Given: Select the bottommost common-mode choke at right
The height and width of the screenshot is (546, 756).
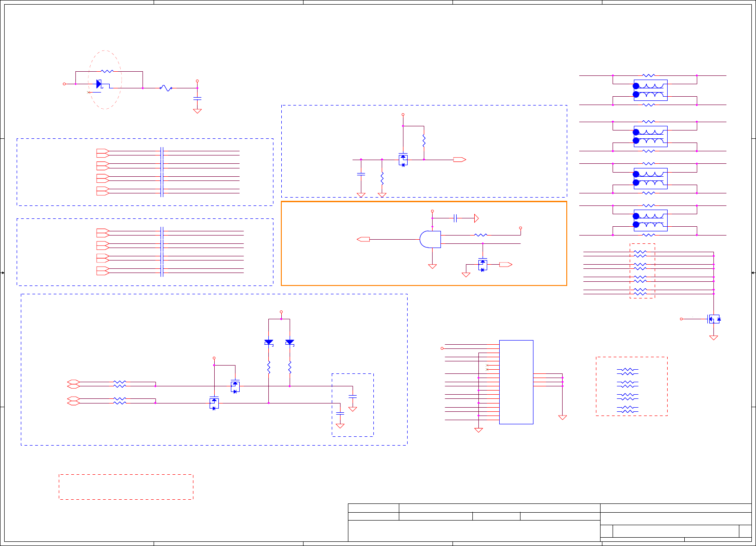Looking at the screenshot, I should point(651,220).
